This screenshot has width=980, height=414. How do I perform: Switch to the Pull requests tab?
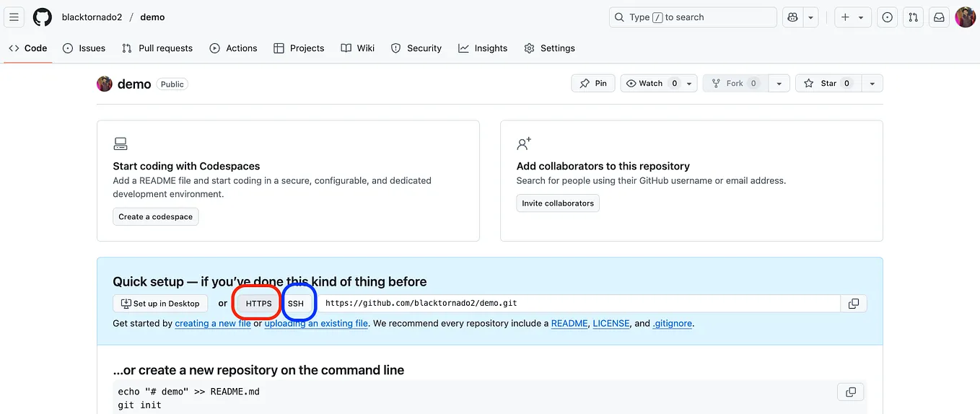click(x=157, y=48)
